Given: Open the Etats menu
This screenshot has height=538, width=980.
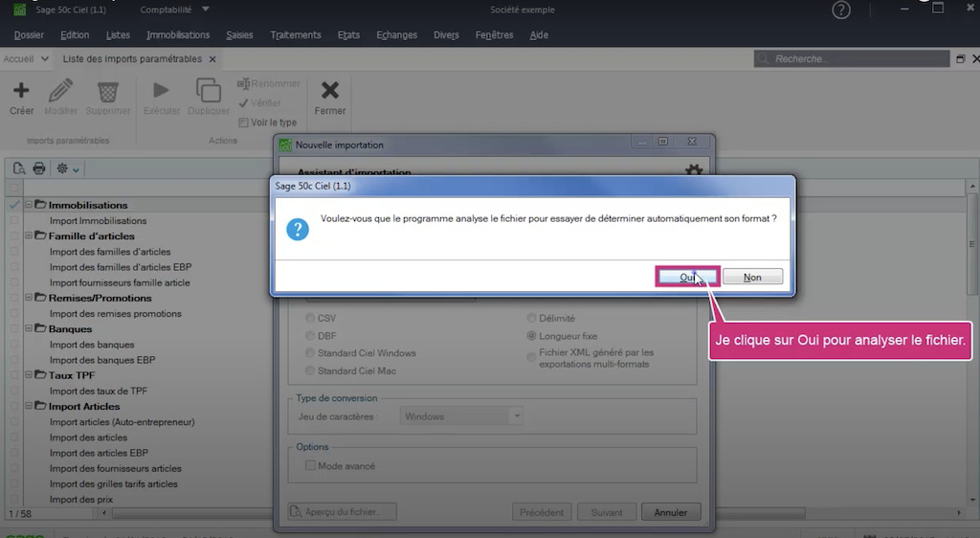Looking at the screenshot, I should coord(348,35).
